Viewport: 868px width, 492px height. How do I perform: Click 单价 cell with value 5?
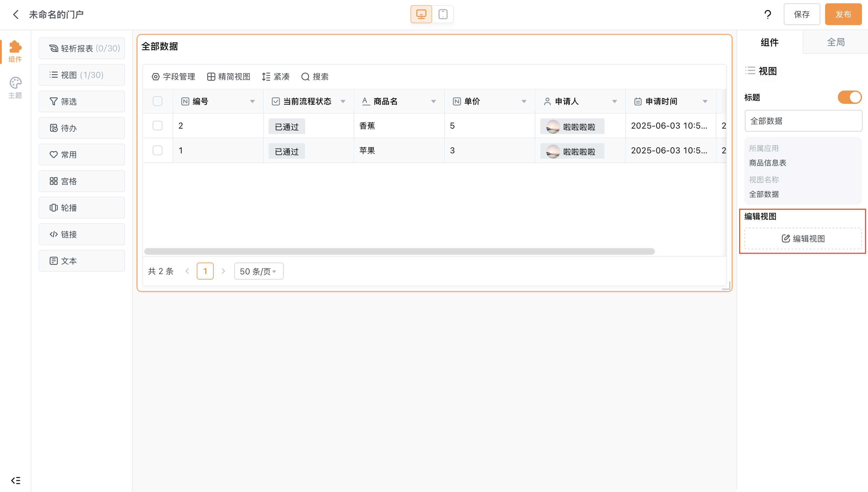coord(490,126)
